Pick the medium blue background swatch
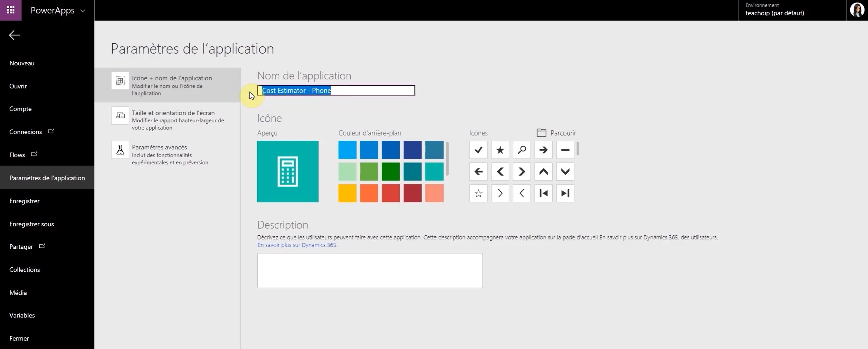 (369, 150)
